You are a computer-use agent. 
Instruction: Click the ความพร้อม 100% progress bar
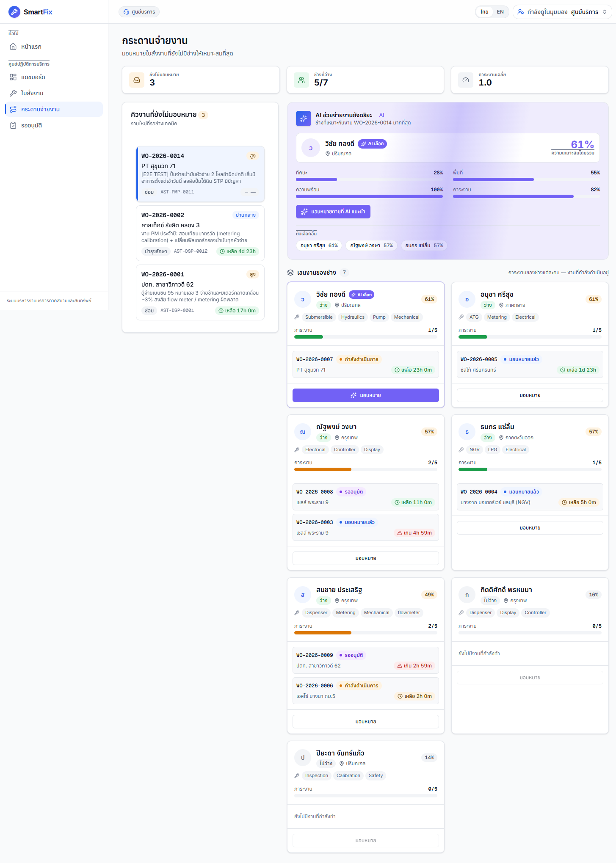click(370, 196)
